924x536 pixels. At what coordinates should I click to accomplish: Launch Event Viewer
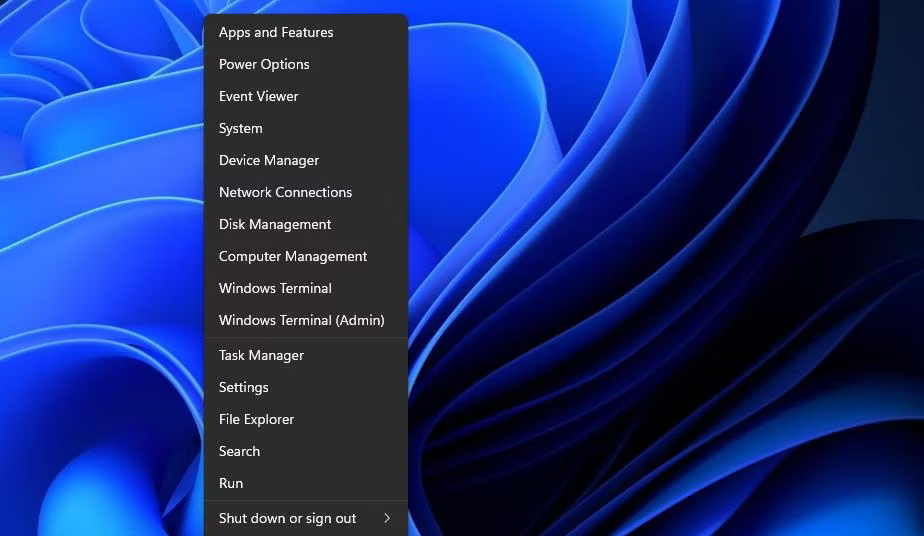coord(306,96)
